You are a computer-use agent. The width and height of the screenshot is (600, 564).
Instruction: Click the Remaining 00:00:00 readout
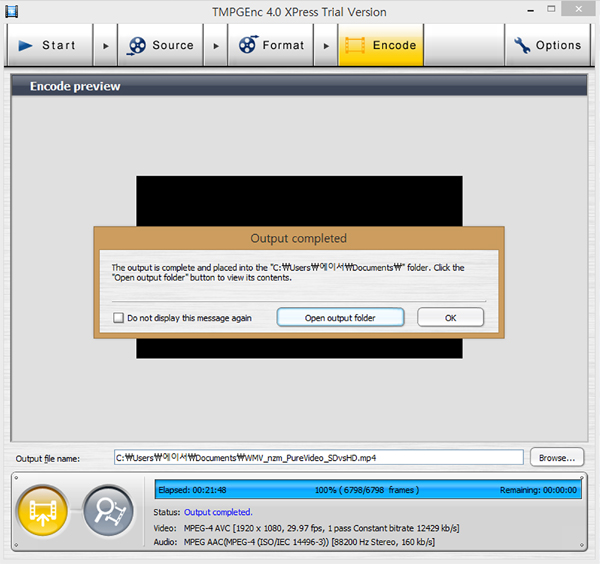538,490
